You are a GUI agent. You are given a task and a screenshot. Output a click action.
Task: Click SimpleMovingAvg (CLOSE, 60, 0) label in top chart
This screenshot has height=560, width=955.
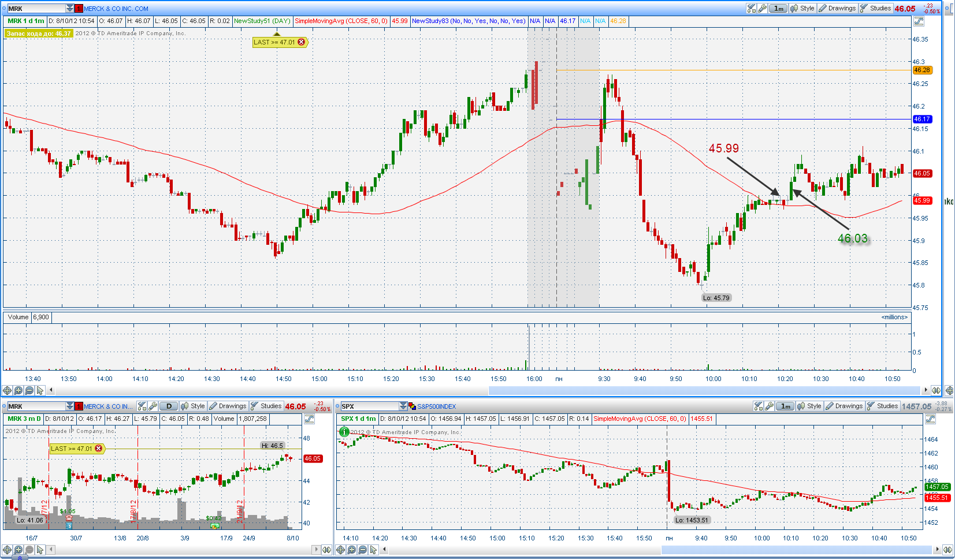coord(341,21)
